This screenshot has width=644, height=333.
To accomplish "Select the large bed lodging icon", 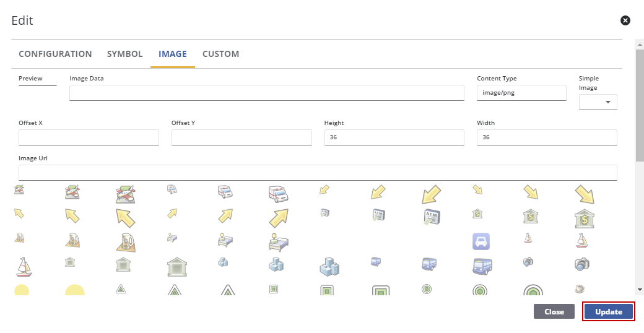I will [x=278, y=241].
